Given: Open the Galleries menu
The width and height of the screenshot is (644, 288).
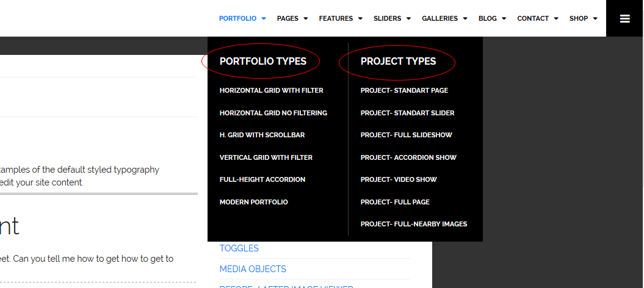Looking at the screenshot, I should [x=444, y=18].
